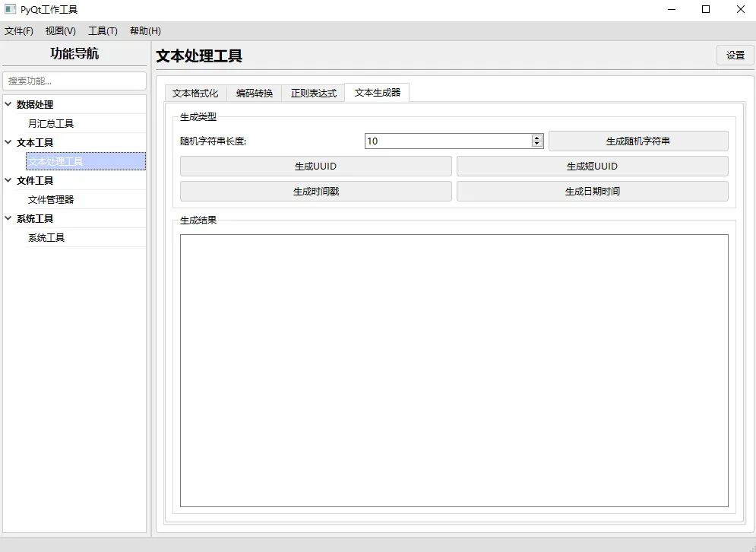The width and height of the screenshot is (756, 552).
Task: Click the 生成时间戳 button
Action: point(316,191)
